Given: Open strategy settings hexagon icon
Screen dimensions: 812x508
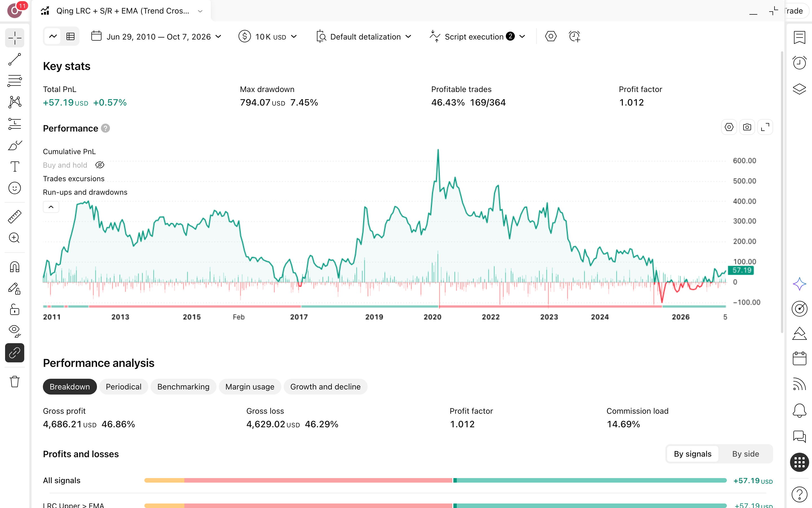Looking at the screenshot, I should (x=551, y=36).
